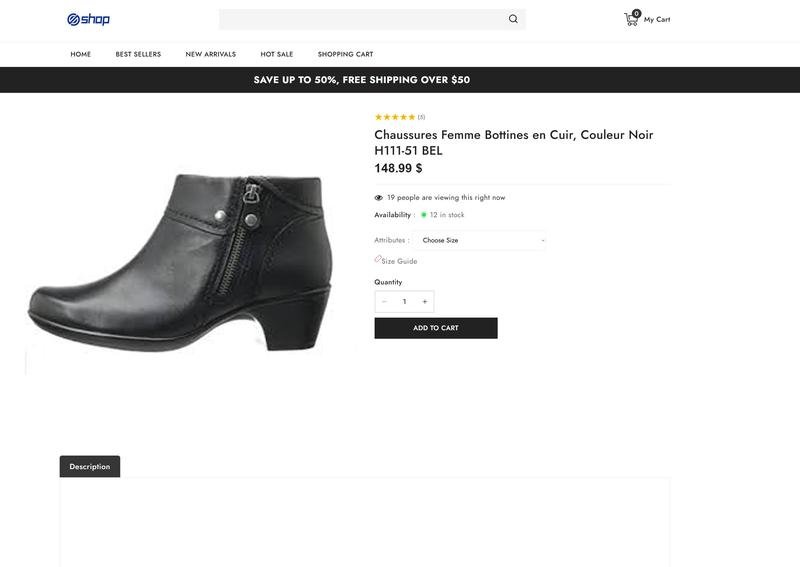
Task: Open the My Cart link
Action: (657, 19)
